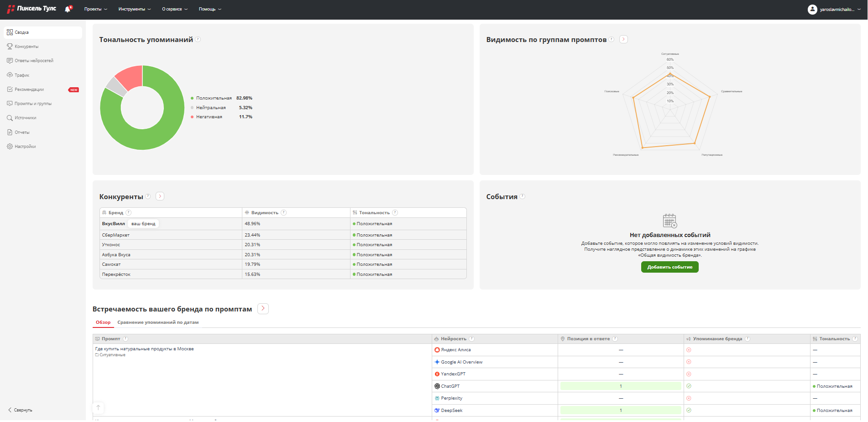The height and width of the screenshot is (422, 868).
Task: Open the Инструменты dropdown menu
Action: 134,9
